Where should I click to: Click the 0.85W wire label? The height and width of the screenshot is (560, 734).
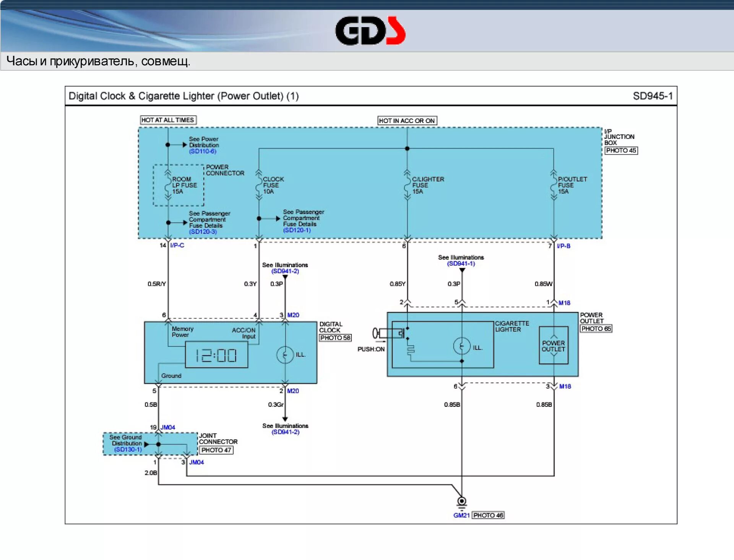point(544,284)
